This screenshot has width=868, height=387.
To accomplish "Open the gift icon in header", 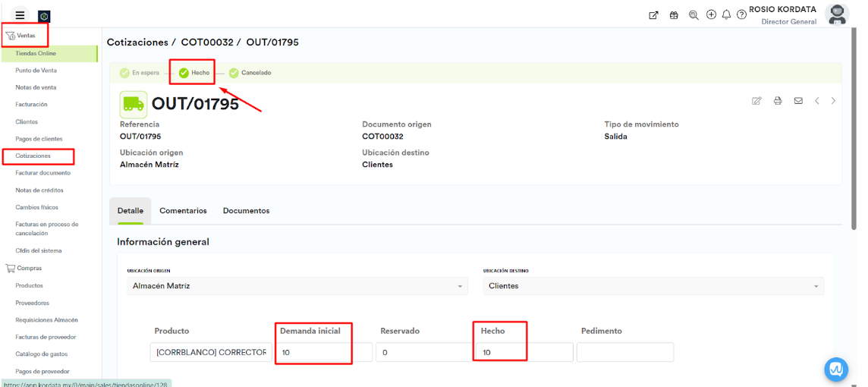I will pyautogui.click(x=674, y=14).
